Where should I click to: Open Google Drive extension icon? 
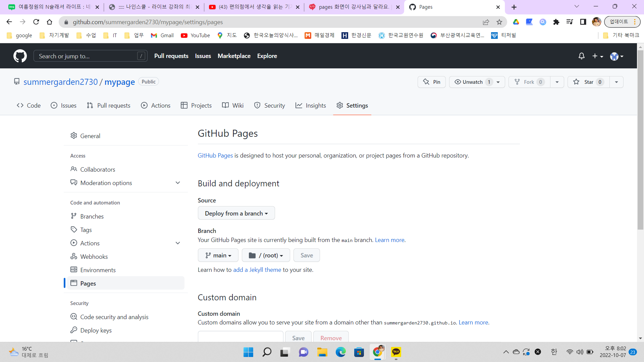pos(516,22)
